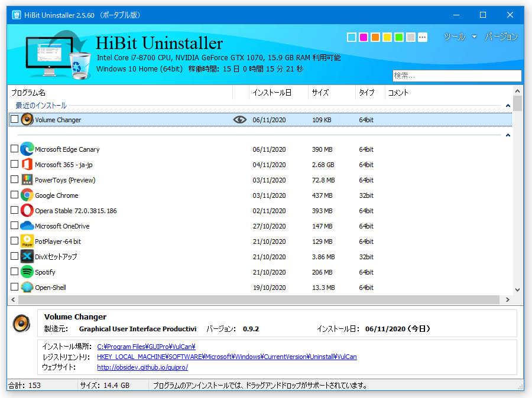The image size is (532, 398).
Task: Click the Opera Stable icon
Action: coord(27,211)
